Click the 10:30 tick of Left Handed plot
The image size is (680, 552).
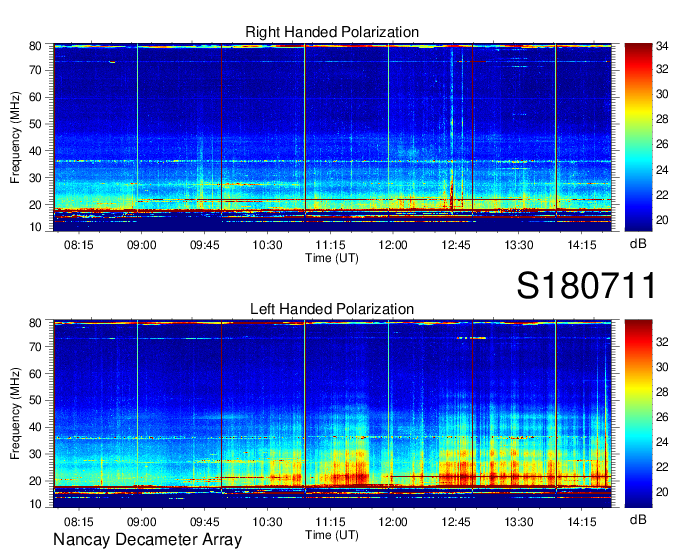267,522
